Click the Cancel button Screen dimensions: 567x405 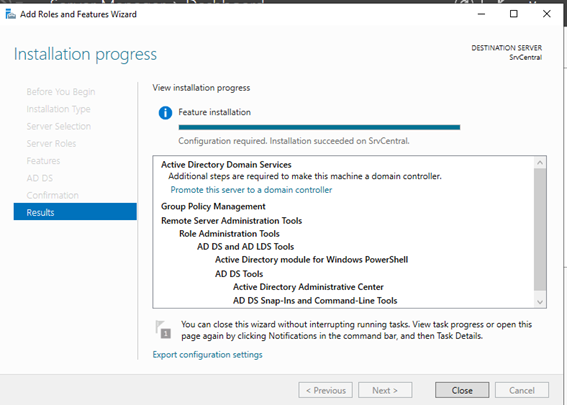[522, 390]
